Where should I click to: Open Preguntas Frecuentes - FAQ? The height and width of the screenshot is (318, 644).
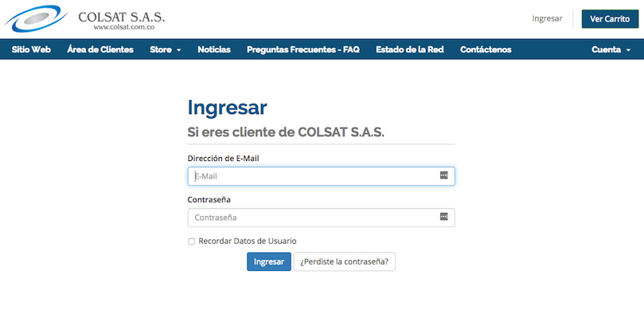(303, 49)
